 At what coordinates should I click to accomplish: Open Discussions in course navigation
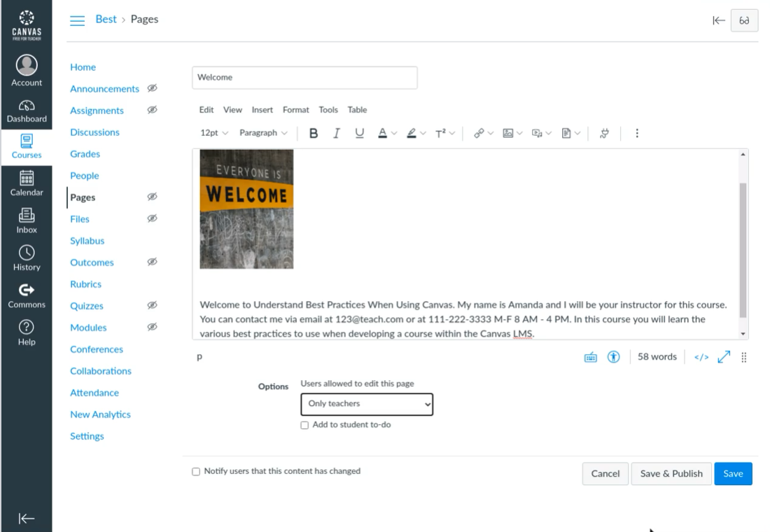[x=94, y=132]
